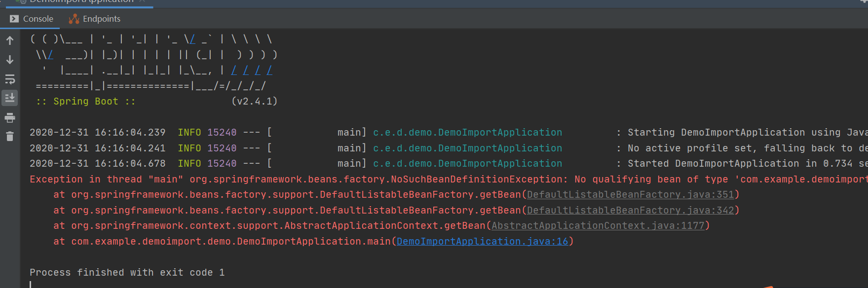The width and height of the screenshot is (868, 288).
Task: Click the (v2.4.1) version text
Action: coord(255,101)
